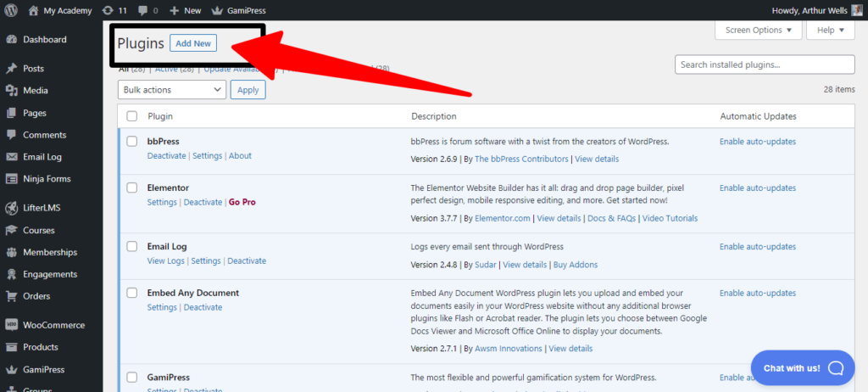Deactivate the bbPress plugin
The image size is (868, 392).
pos(167,156)
